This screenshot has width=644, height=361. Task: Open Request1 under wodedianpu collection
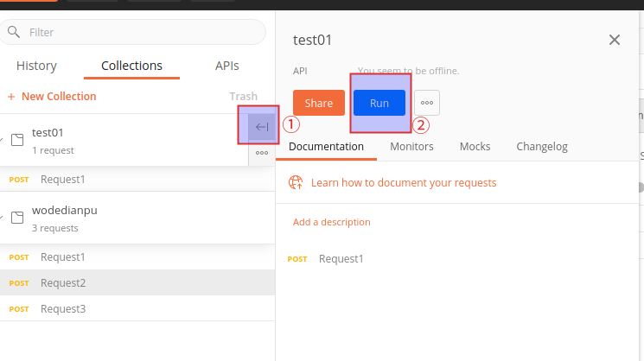tap(137, 257)
